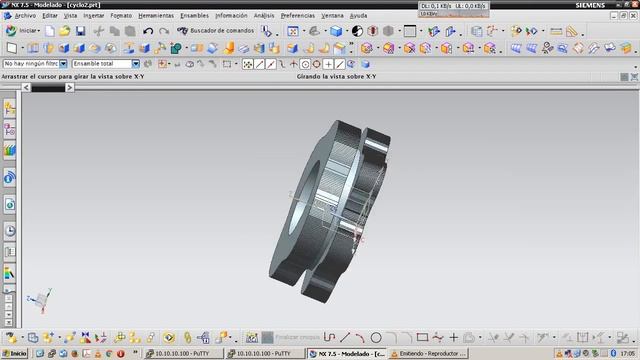Click the Fit view icon in the top toolbar

point(293,31)
